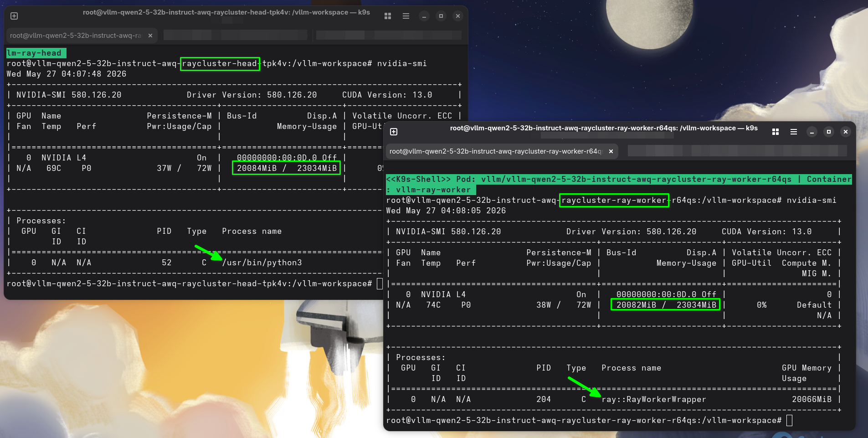This screenshot has width=868, height=438.
Task: Close the ray-worker-r64qs terminal tab
Action: point(611,151)
